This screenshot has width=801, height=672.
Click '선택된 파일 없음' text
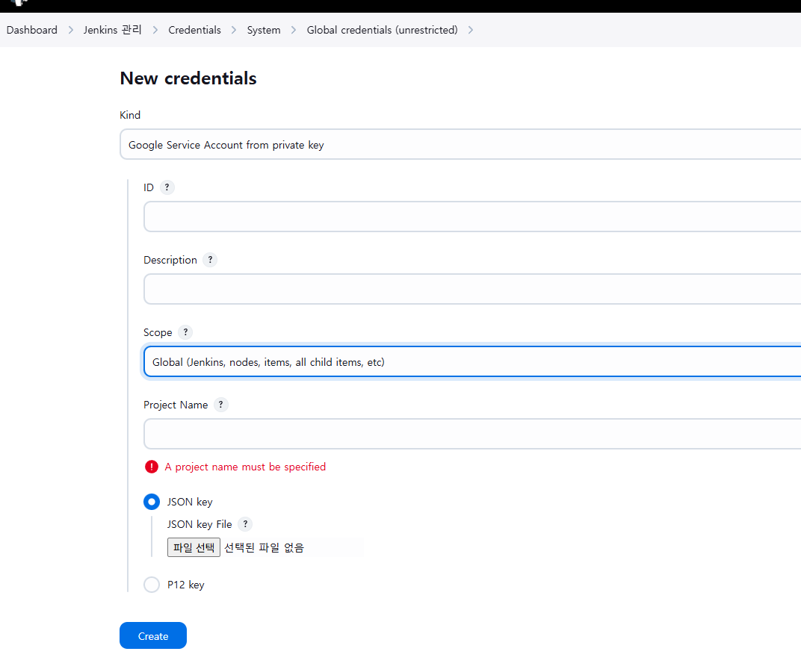[264, 547]
